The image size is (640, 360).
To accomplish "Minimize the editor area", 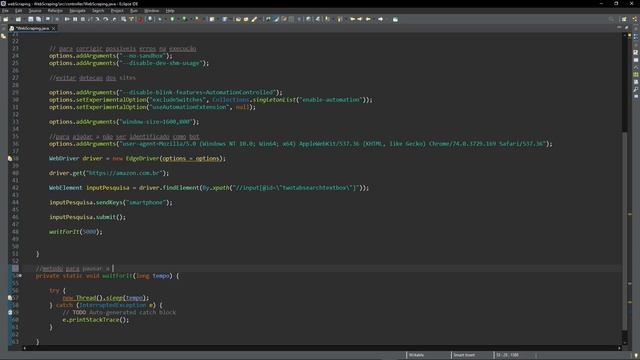I will [x=619, y=27].
